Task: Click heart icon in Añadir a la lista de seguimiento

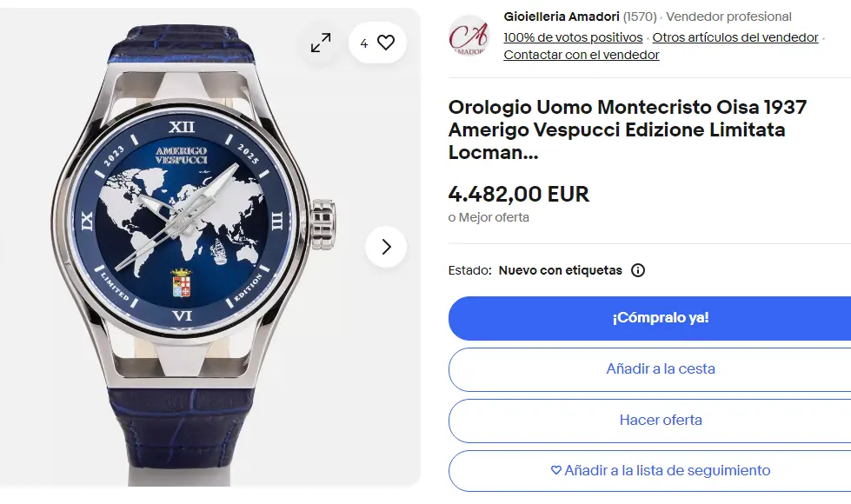Action: click(556, 470)
